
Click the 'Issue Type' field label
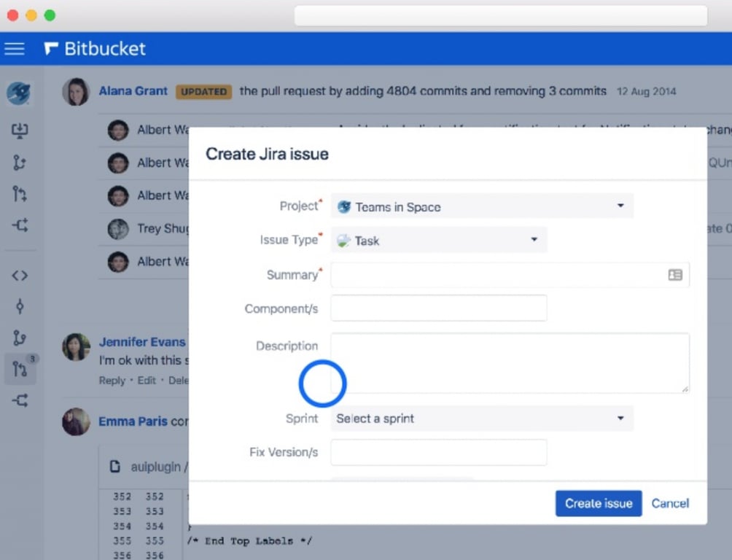(x=289, y=240)
